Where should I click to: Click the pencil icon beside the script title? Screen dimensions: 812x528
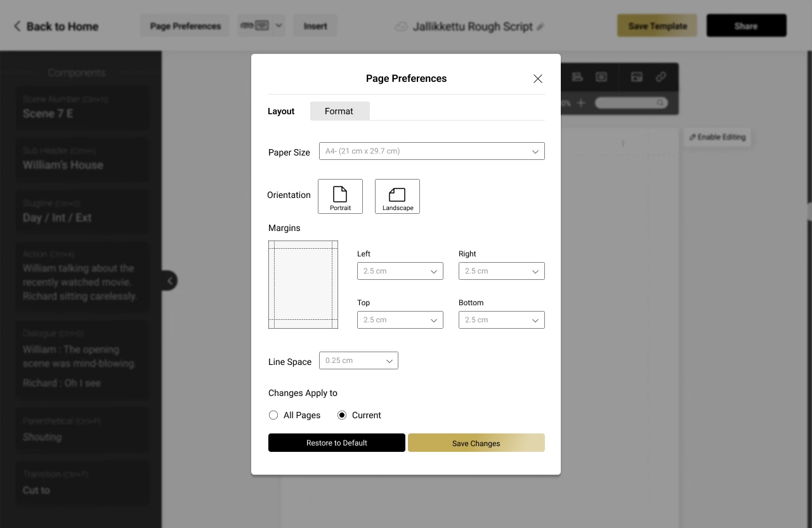click(x=540, y=27)
